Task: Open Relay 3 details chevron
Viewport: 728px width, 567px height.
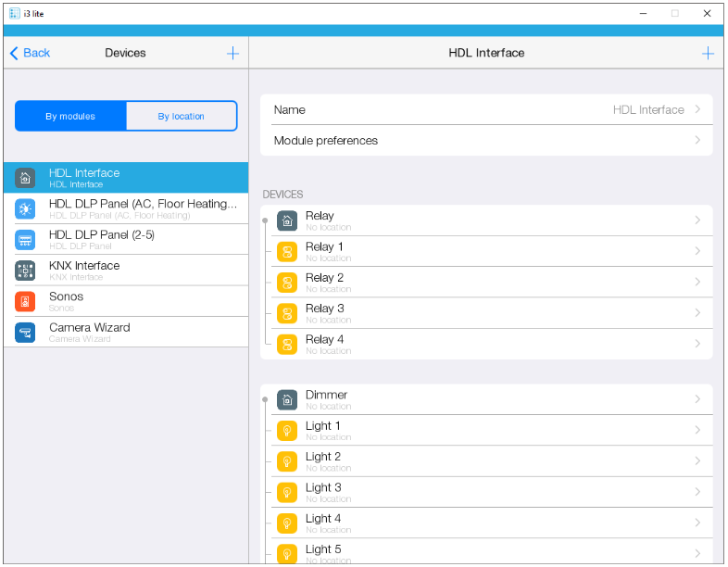Action: pyautogui.click(x=697, y=313)
